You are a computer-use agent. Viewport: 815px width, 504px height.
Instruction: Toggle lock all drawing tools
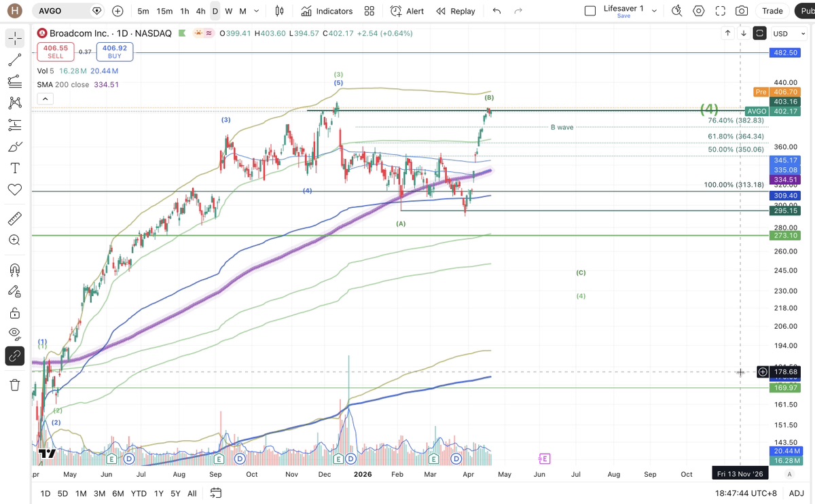14,313
